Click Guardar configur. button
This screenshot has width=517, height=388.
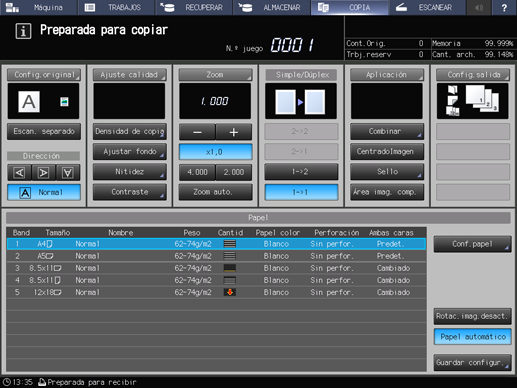[x=473, y=362]
